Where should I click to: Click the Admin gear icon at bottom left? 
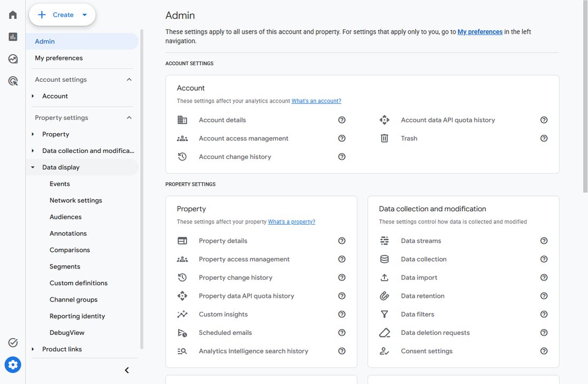pos(13,365)
